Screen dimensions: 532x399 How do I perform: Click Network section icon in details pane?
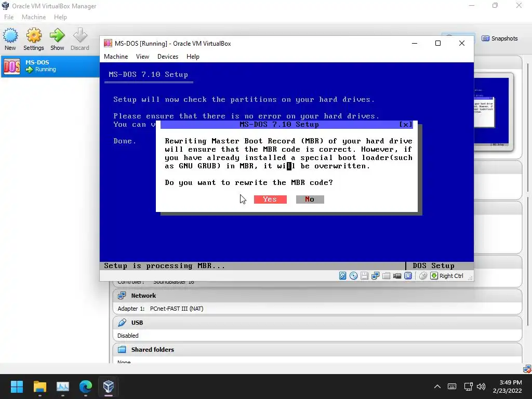tap(122, 296)
